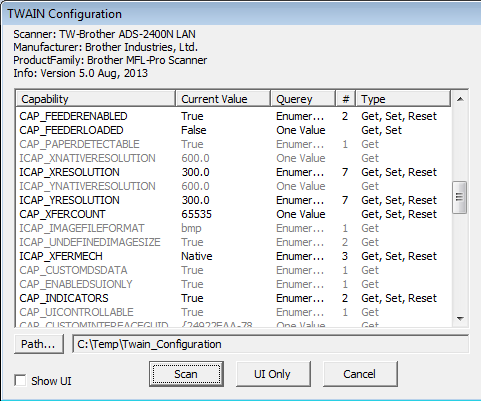The height and width of the screenshot is (401, 481).
Task: Start scanning with the Scan button
Action: [186, 374]
